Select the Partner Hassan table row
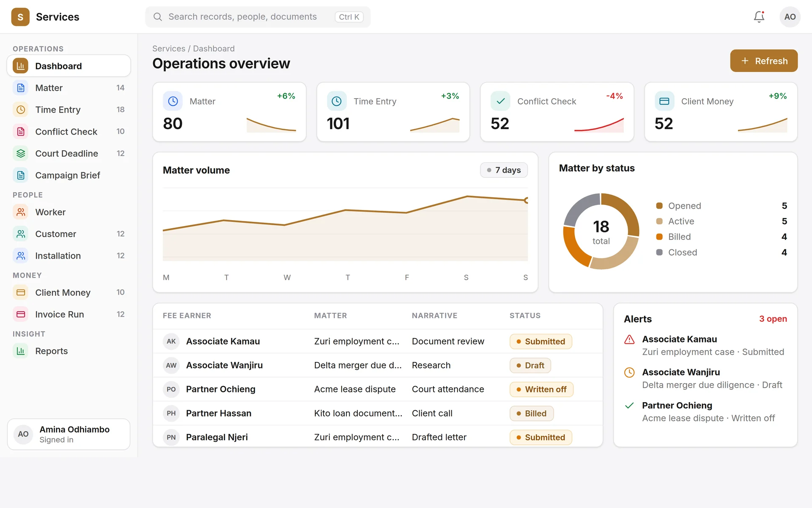Image resolution: width=812 pixels, height=508 pixels. pyautogui.click(x=378, y=413)
